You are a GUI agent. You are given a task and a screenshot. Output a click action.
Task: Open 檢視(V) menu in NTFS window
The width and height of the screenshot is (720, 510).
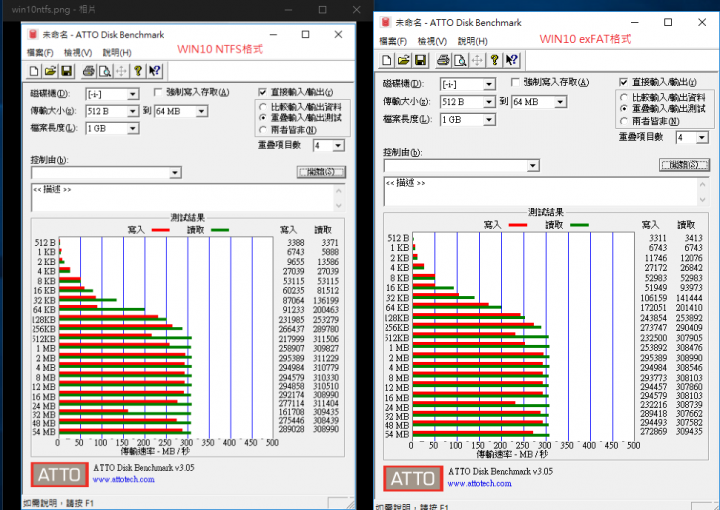[x=78, y=53]
